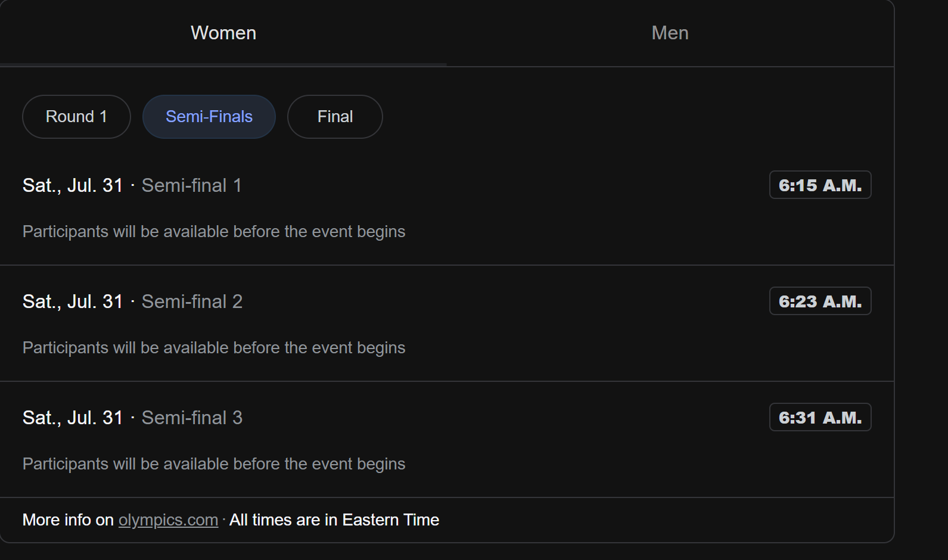Viewport: 948px width, 560px height.
Task: Switch to the Men tab
Action: (670, 33)
